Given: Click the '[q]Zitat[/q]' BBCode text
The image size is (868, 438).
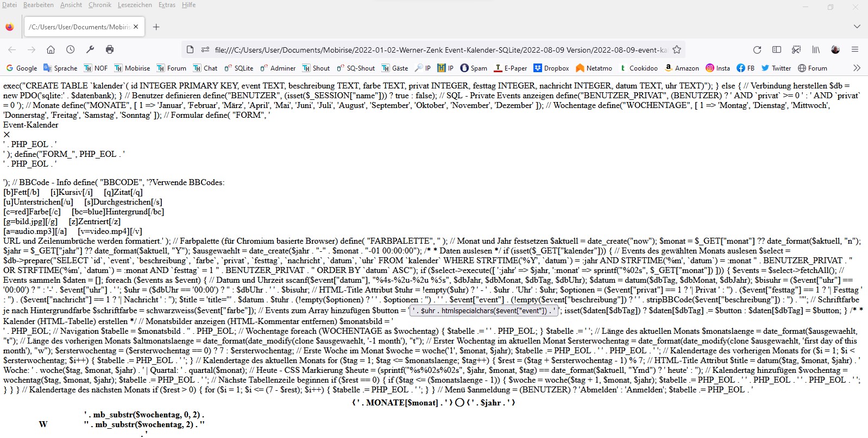Looking at the screenshot, I should (x=123, y=192).
